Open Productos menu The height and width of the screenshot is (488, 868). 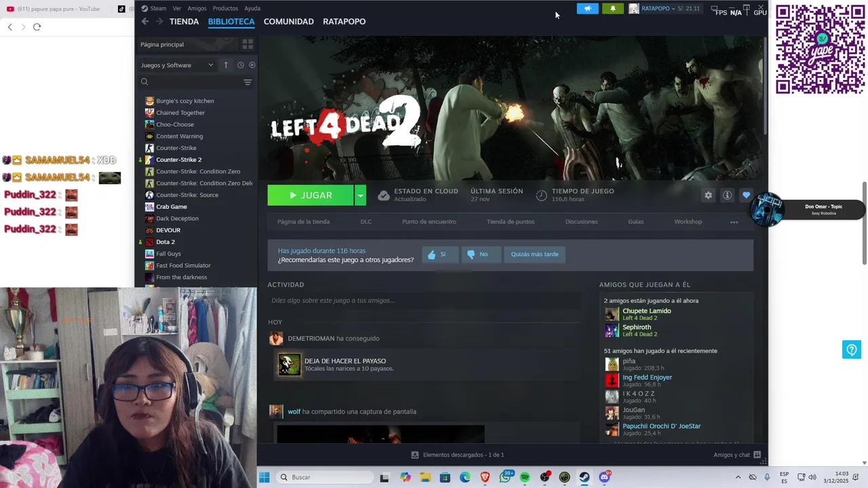(225, 9)
